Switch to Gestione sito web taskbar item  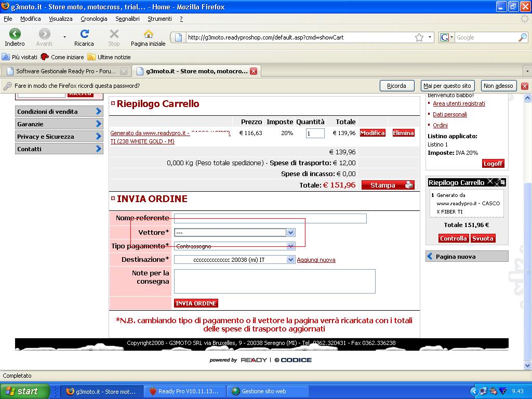point(268,391)
